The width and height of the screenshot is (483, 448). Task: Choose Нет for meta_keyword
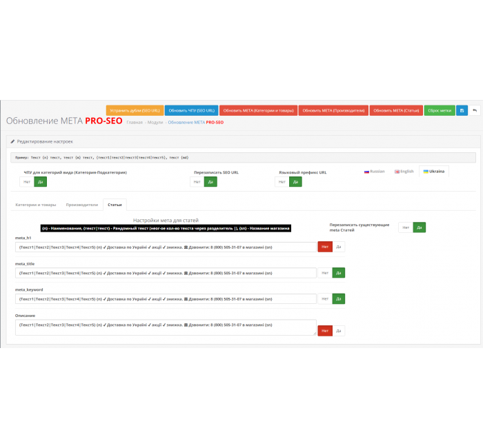[325, 298]
